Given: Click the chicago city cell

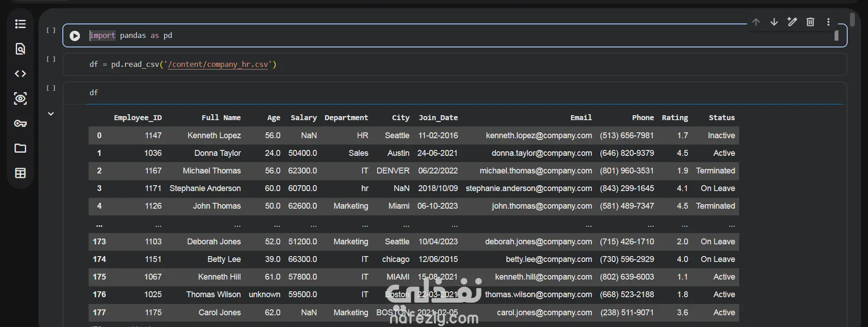Looking at the screenshot, I should point(396,259).
